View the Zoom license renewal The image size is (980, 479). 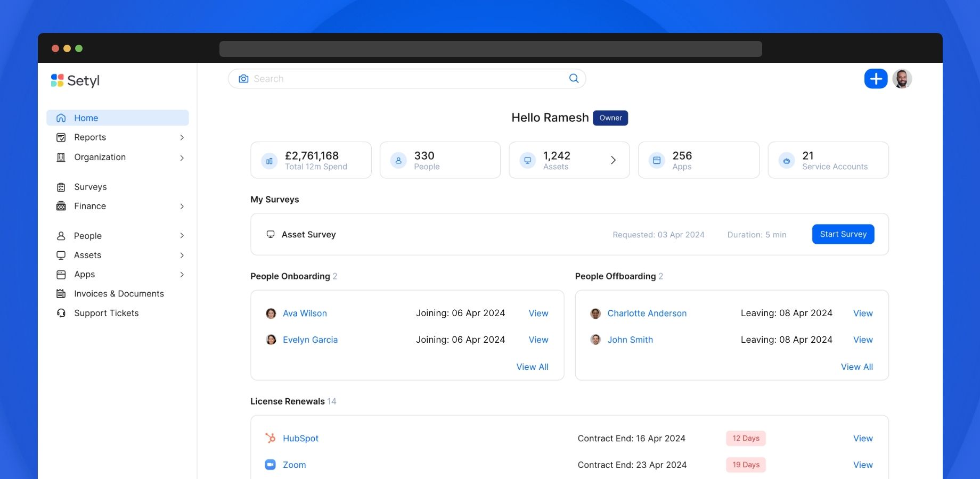[863, 465]
